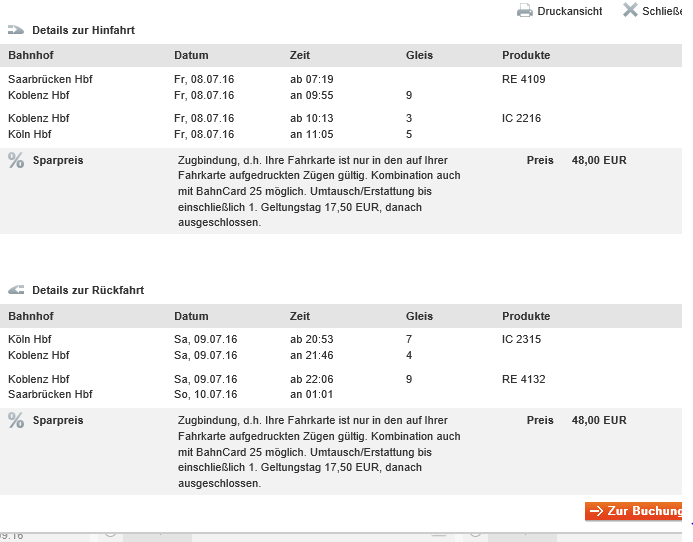Click the percent icon in Hinfahrt Sparpreis
The image size is (693, 542).
point(16,160)
